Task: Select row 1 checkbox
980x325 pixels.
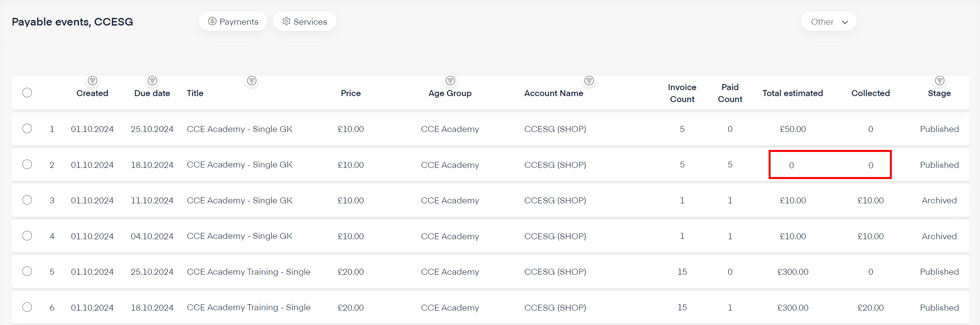Action: pos(27,128)
